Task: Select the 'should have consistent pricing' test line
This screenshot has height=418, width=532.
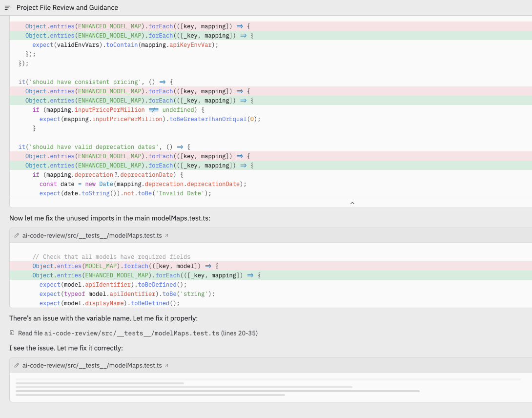Action: coord(95,82)
